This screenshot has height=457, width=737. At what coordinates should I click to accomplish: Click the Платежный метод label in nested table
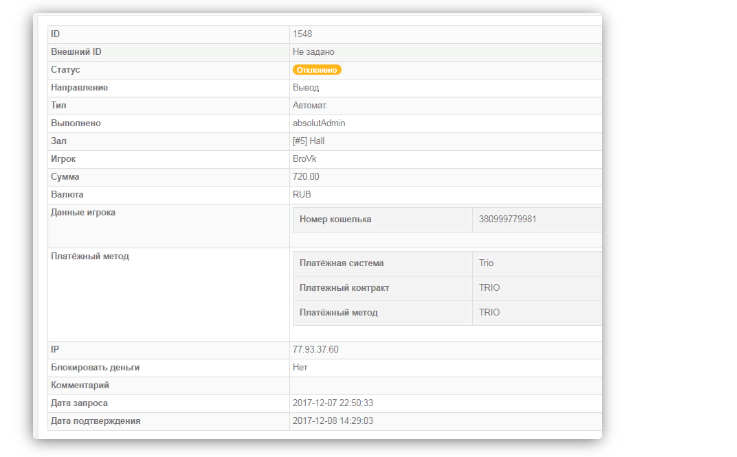(x=338, y=313)
